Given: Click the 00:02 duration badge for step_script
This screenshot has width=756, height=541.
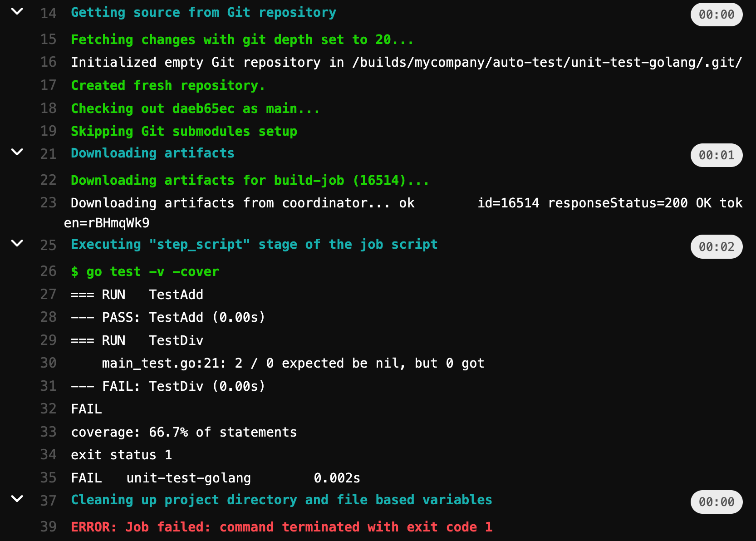Looking at the screenshot, I should (716, 247).
